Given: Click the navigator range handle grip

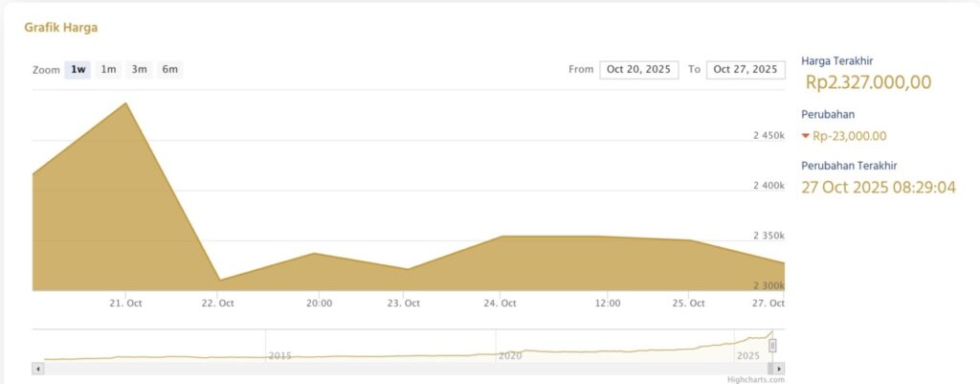Looking at the screenshot, I should [x=772, y=346].
